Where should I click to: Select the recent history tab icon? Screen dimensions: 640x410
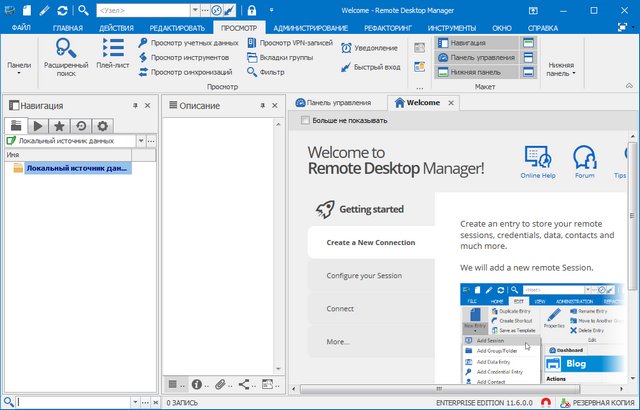(x=81, y=126)
